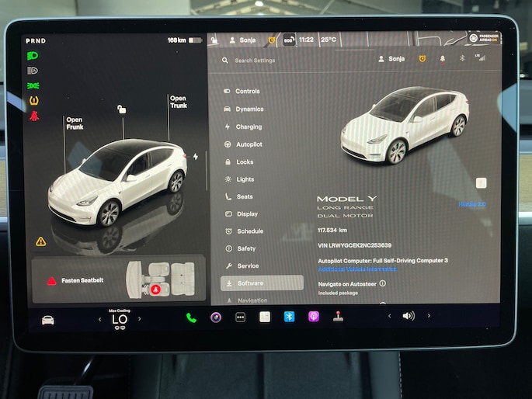Open notifications bell icon
The width and height of the screenshot is (532, 399).
(x=443, y=59)
